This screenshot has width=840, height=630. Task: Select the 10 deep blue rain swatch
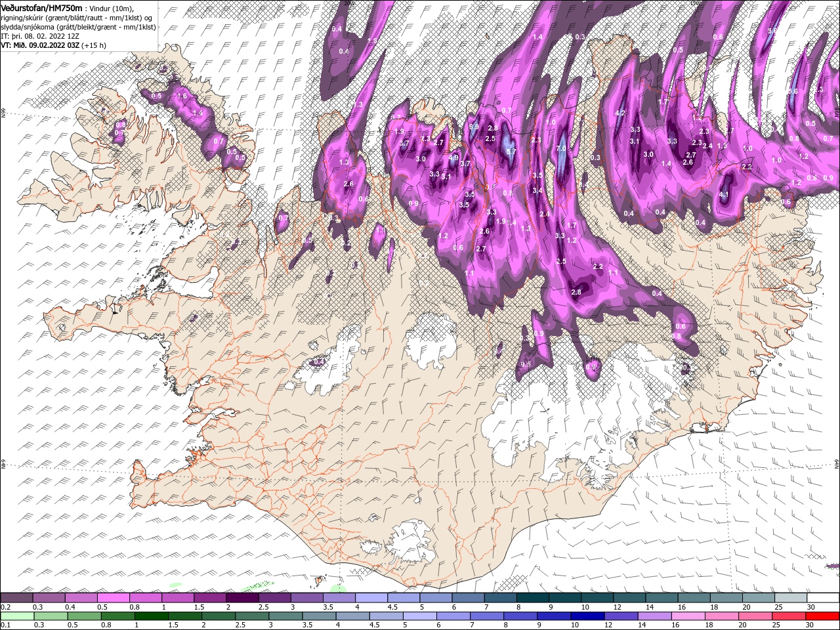pyautogui.click(x=586, y=616)
